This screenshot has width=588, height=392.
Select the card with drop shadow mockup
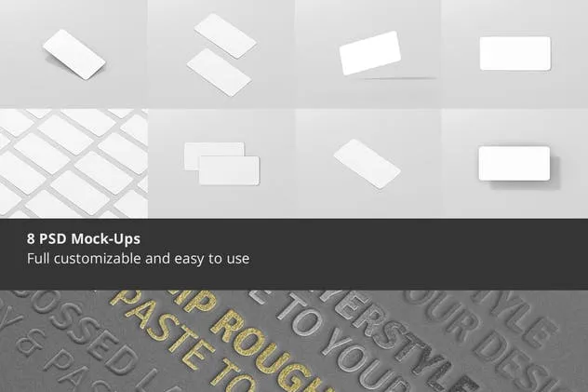514,164
